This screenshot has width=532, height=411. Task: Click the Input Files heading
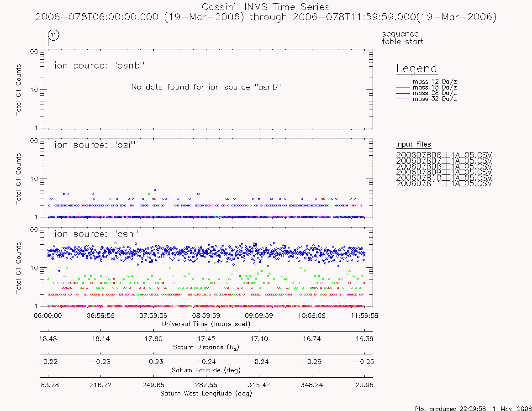(x=413, y=144)
